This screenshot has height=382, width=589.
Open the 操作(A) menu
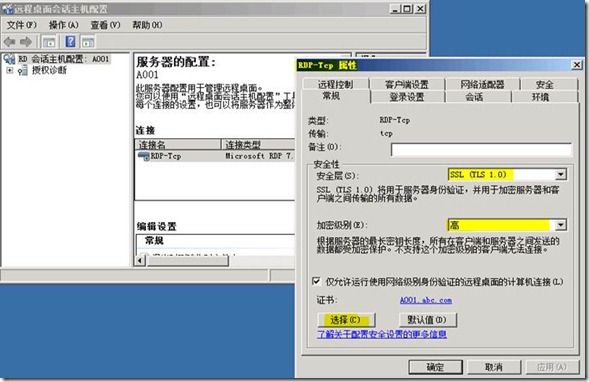click(63, 25)
